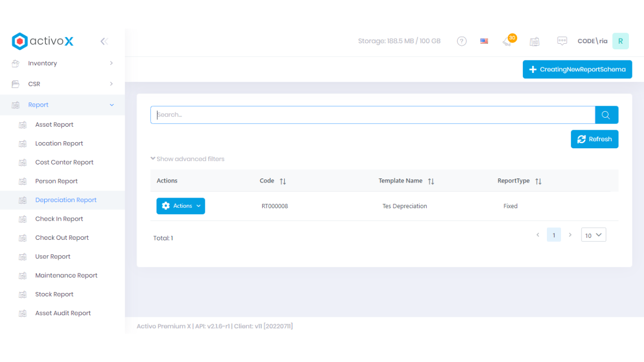Screen dimensions: 644x362
Task: Change language via the flag icon
Action: (x=484, y=41)
